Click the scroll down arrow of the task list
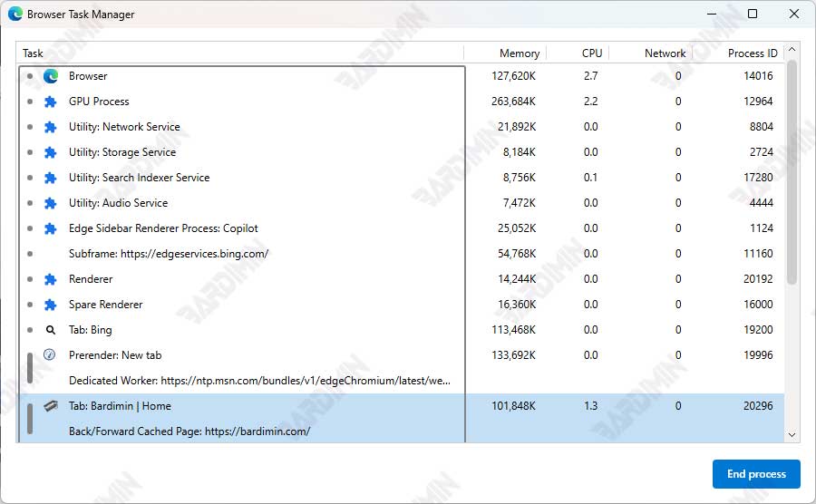The height and width of the screenshot is (504, 816). tap(792, 435)
